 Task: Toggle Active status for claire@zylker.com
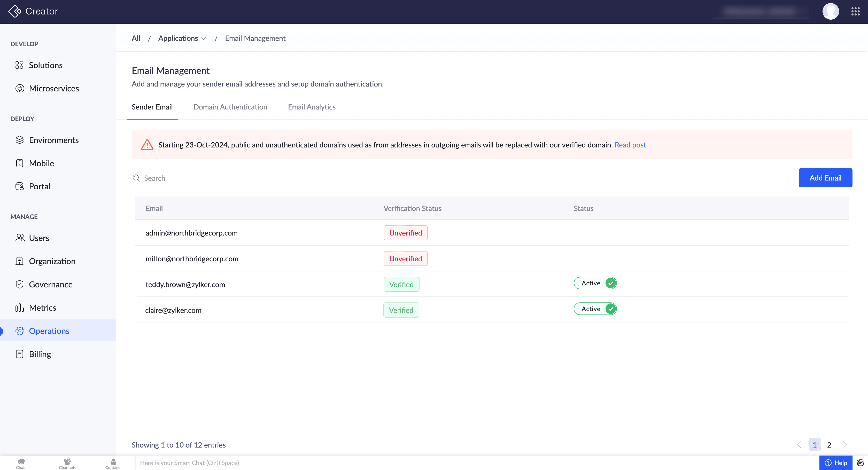point(595,309)
